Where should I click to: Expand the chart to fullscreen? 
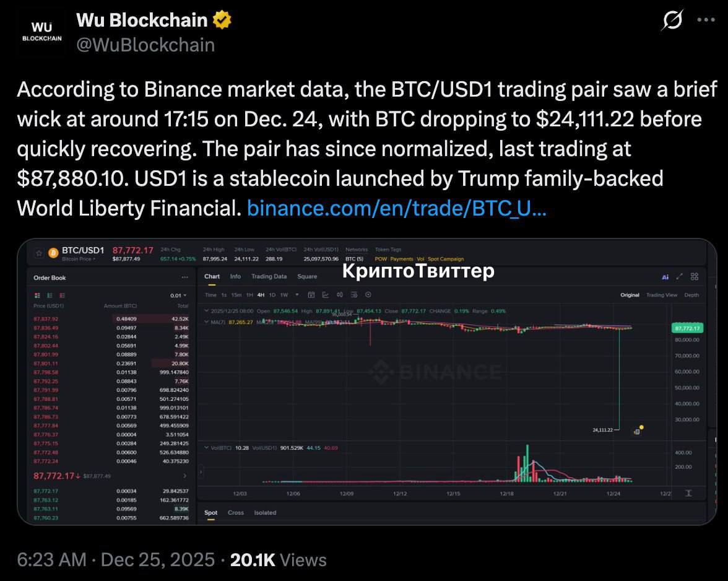pyautogui.click(x=680, y=277)
